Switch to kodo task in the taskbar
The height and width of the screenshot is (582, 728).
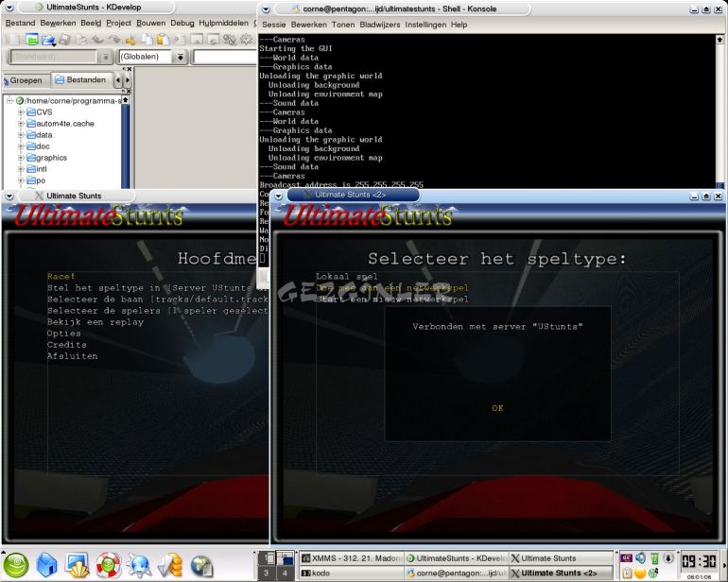pos(352,573)
